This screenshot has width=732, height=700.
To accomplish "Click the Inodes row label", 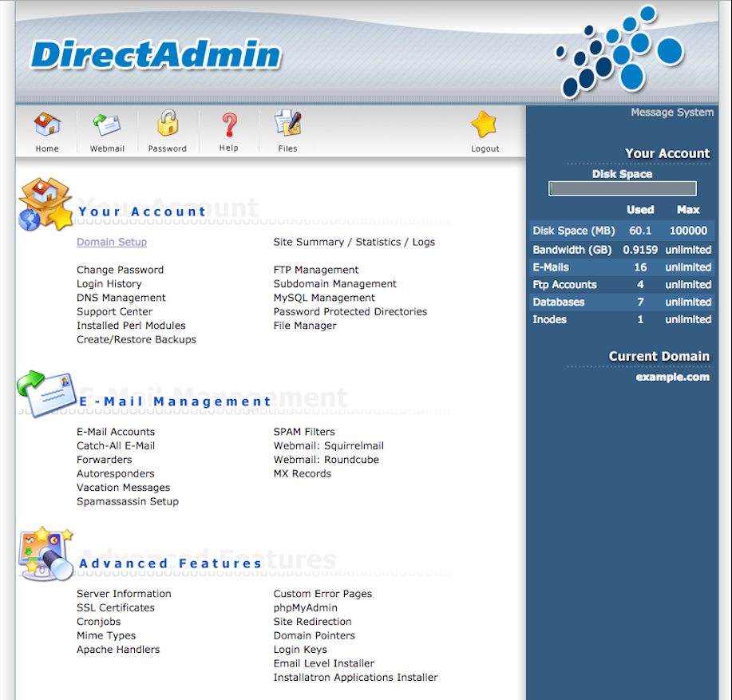I will 549,319.
